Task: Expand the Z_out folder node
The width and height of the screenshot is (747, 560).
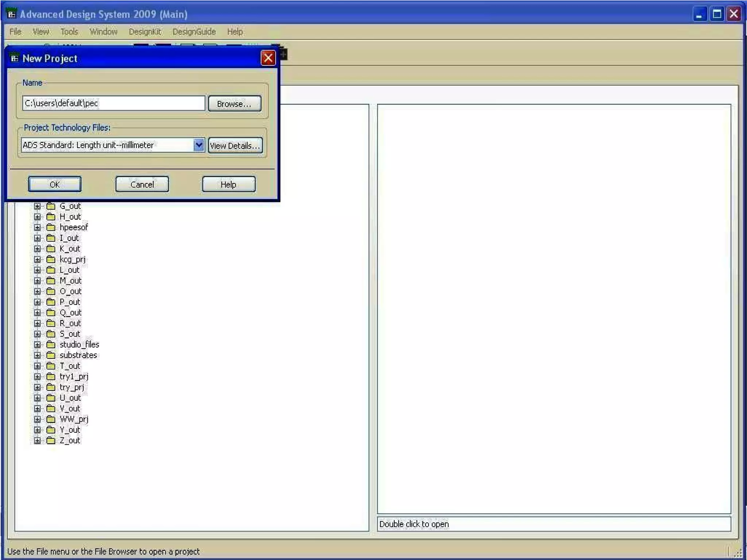Action: pos(37,440)
